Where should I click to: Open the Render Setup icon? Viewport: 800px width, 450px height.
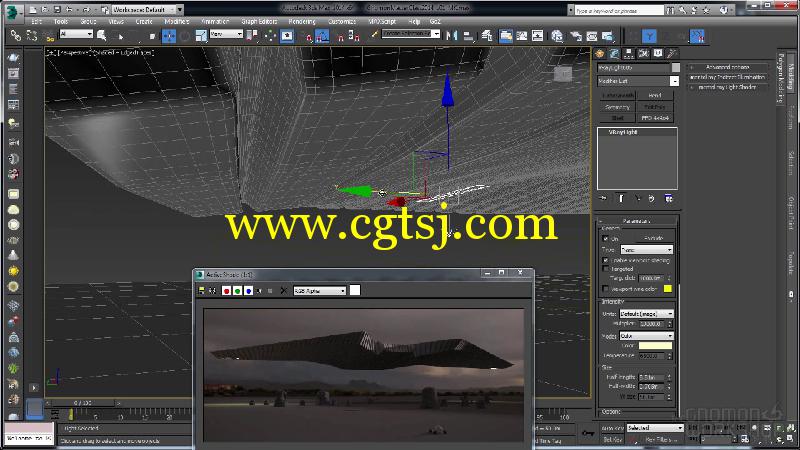[x=576, y=36]
